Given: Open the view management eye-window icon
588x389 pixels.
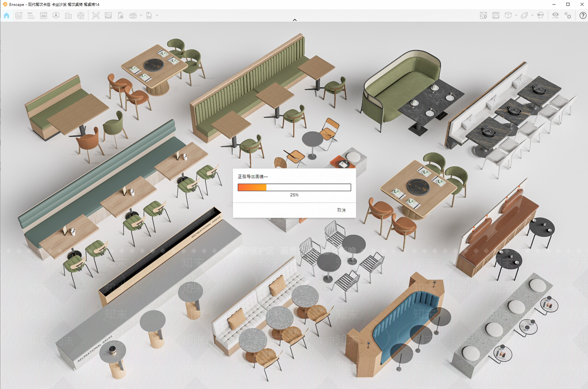Looking at the screenshot, I should (44, 15).
